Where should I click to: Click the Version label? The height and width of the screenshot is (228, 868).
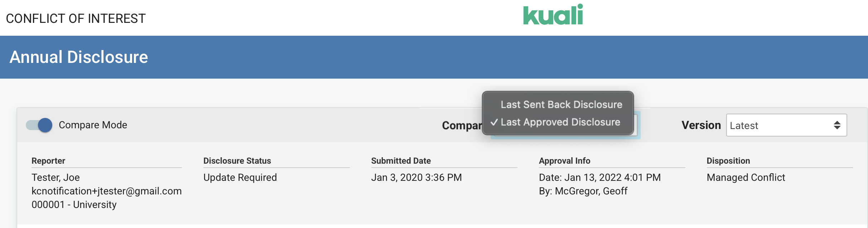(x=701, y=125)
